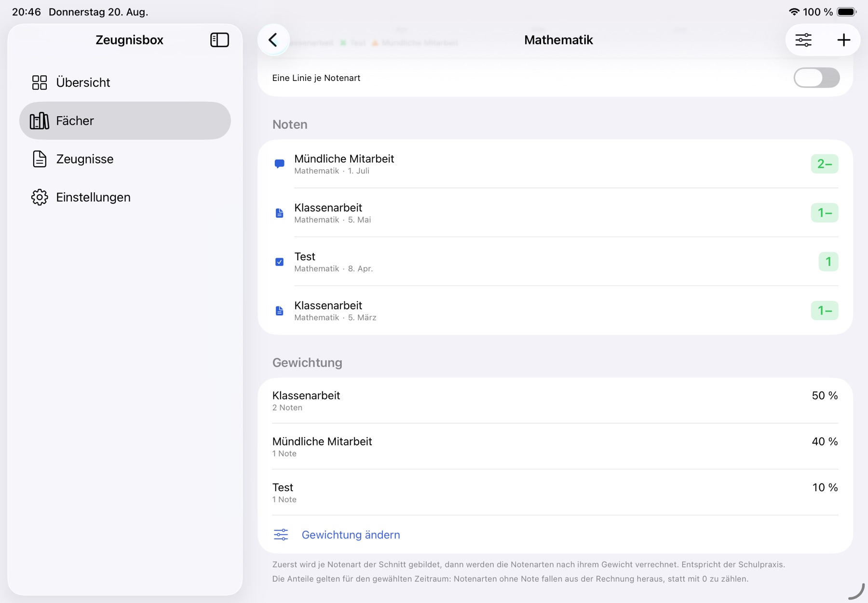
Task: Tap the date Donnerstag 20. Aug.
Action: [98, 12]
